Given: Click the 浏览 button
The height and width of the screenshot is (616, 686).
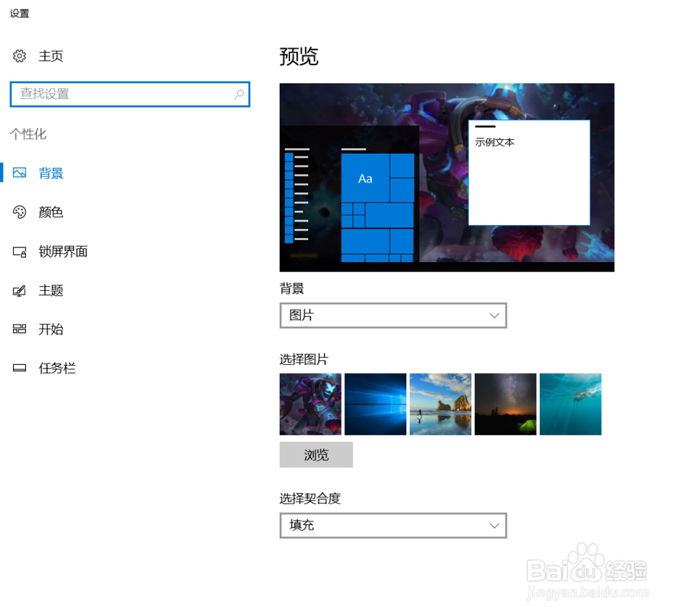Looking at the screenshot, I should click(x=316, y=454).
